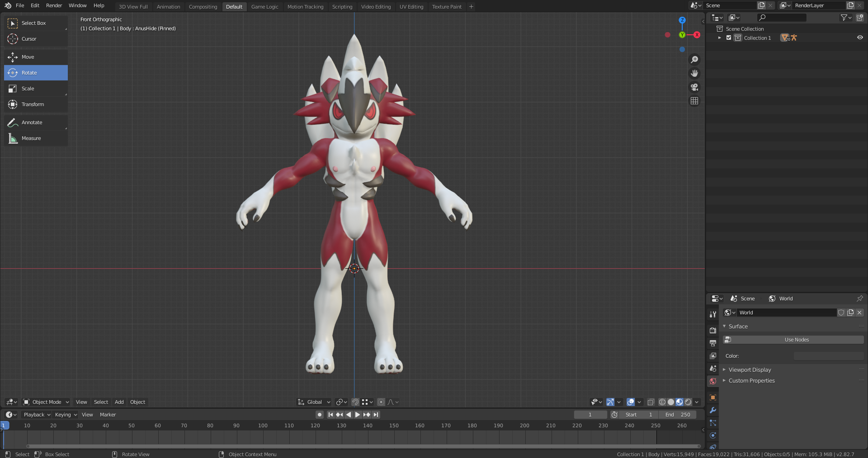Click the pan view hand icon
The height and width of the screenshot is (458, 868).
[694, 73]
